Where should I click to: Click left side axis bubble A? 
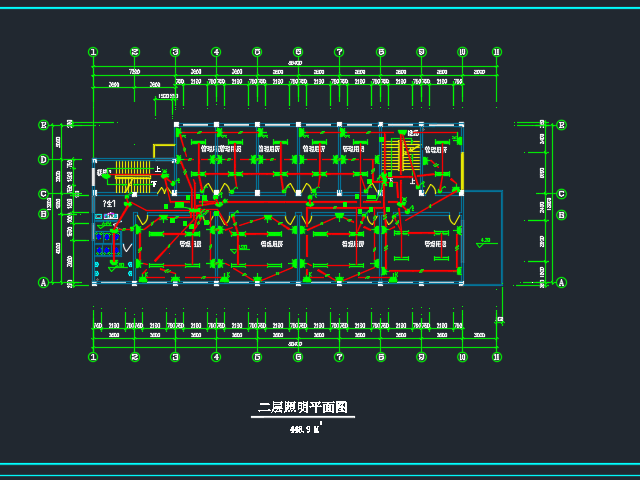point(43,283)
